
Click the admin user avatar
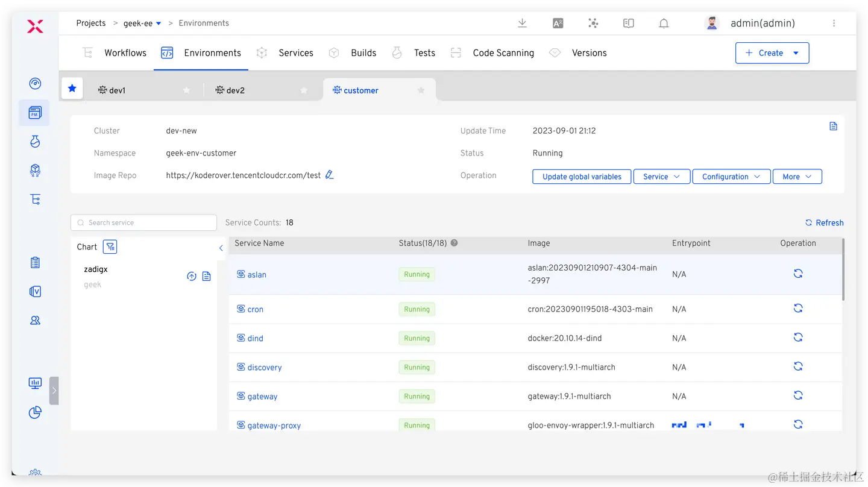coord(712,23)
